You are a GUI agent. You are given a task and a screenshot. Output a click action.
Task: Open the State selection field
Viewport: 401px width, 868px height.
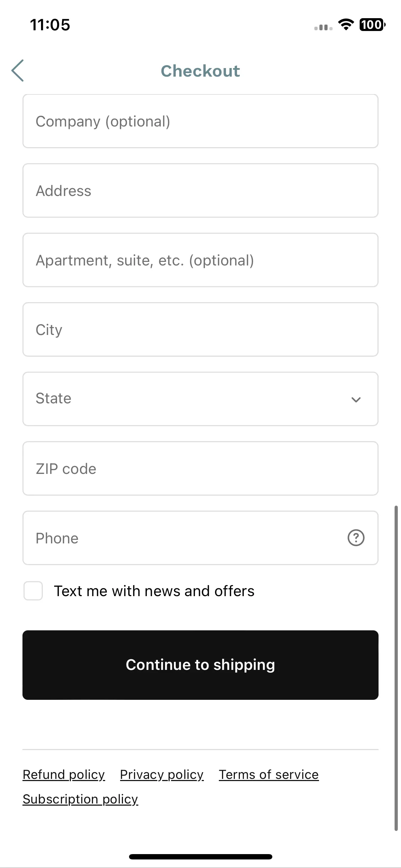point(200,399)
